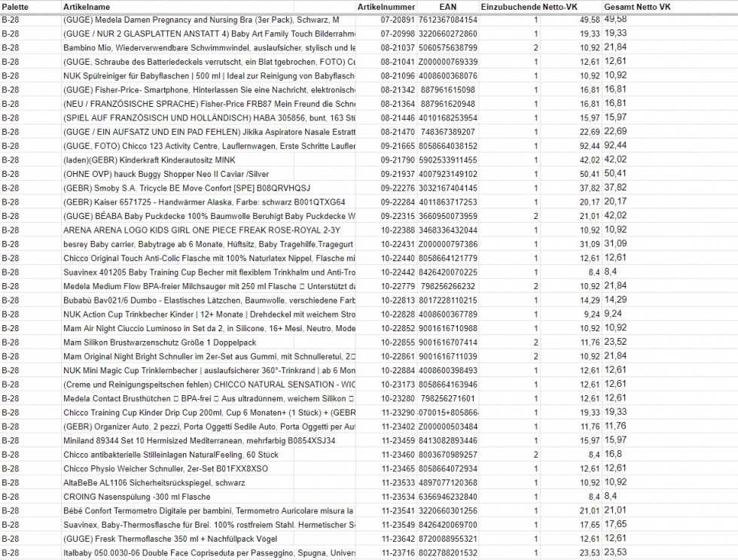Click the Suavinex 401205 Baby Training Cup cell

[209, 272]
